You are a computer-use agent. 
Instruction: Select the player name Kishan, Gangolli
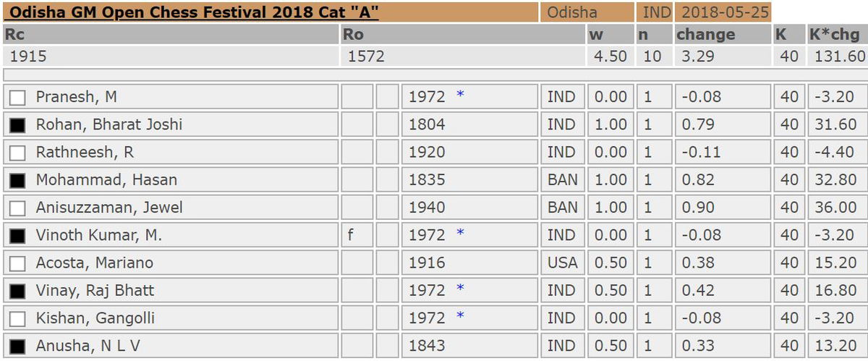point(95,318)
